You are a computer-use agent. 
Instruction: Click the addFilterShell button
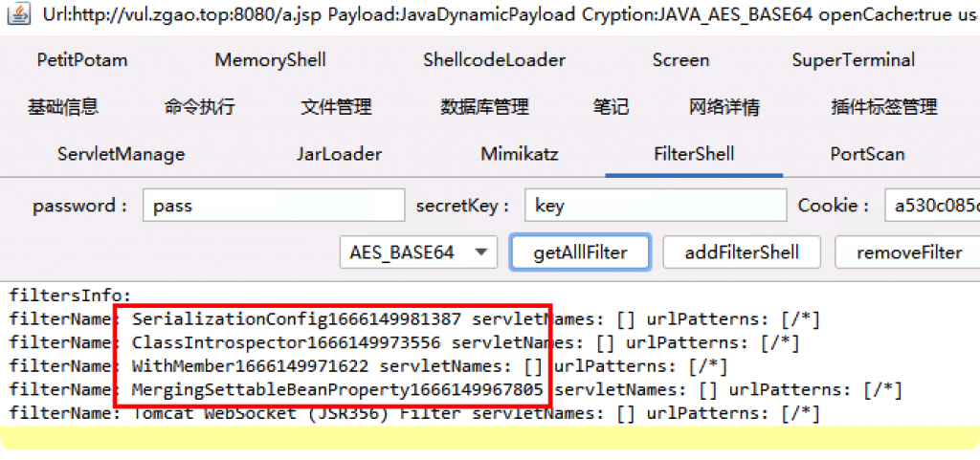(742, 253)
